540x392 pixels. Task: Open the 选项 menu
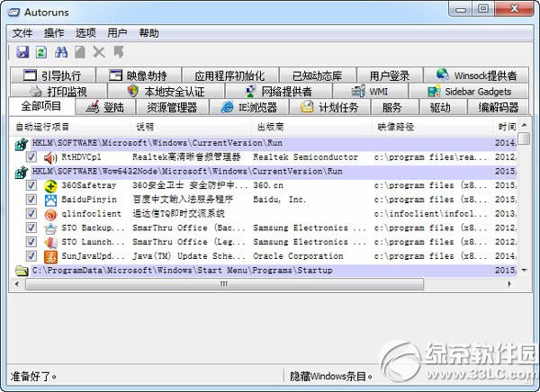85,33
